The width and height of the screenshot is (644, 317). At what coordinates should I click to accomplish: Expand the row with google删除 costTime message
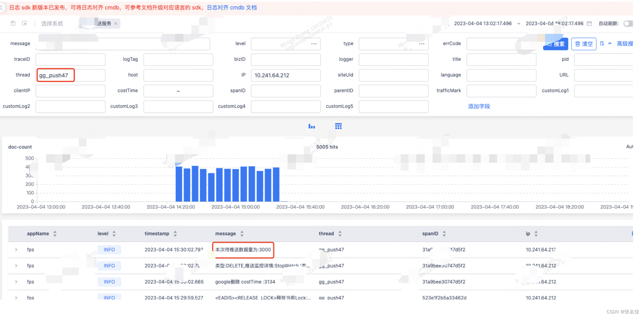click(x=16, y=282)
